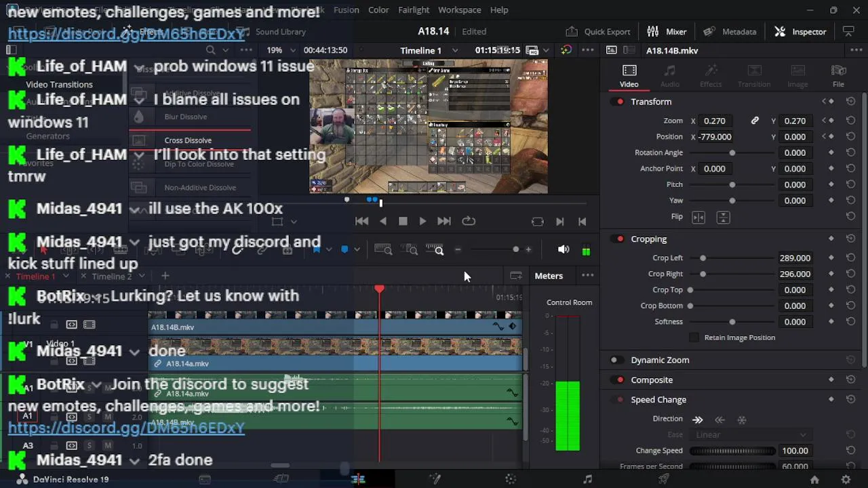The height and width of the screenshot is (488, 868).
Task: Add a new timeline tab
Action: coord(165,276)
